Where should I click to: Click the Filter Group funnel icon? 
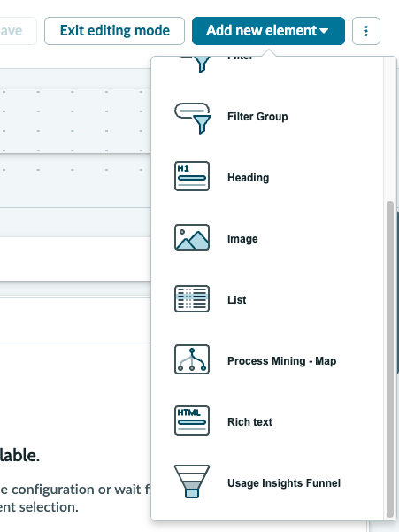click(193, 118)
